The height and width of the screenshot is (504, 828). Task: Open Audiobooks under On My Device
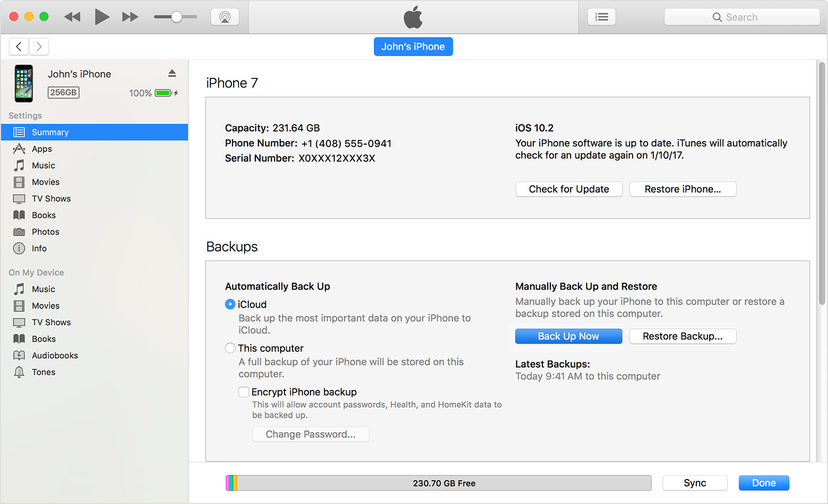click(x=94, y=355)
